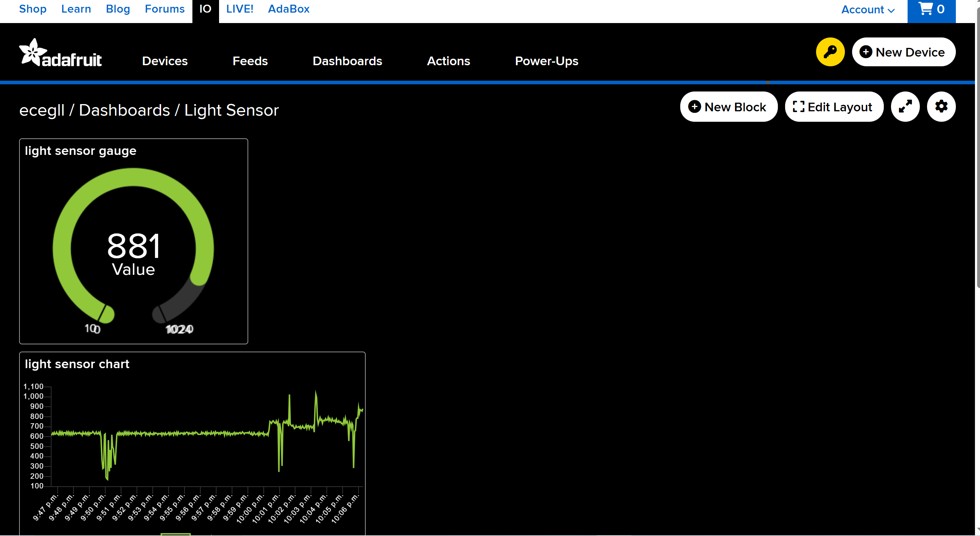Open the Shop link
This screenshot has height=536, width=980.
pos(33,9)
